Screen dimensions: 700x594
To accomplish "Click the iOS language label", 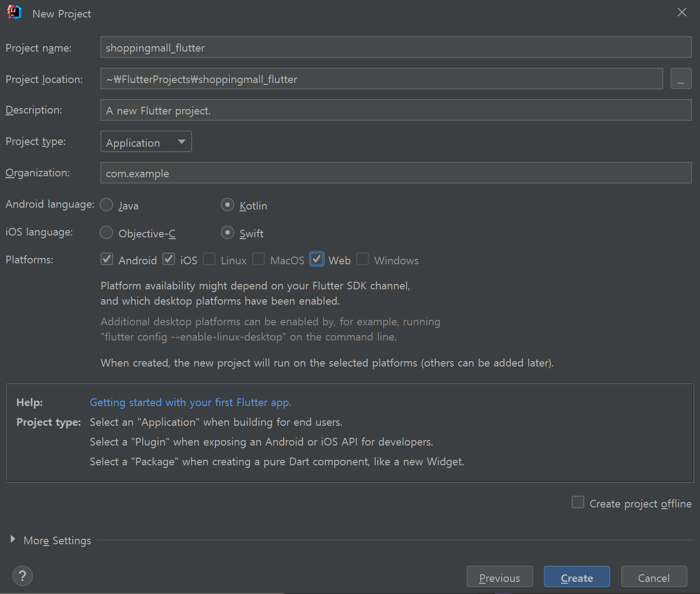I will 39,232.
